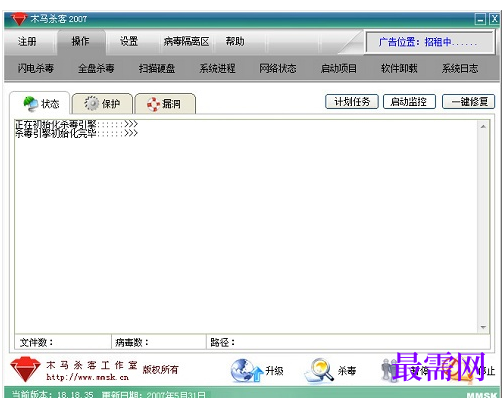The width and height of the screenshot is (504, 398).
Task: Click the 病毒数 status field
Action: [159, 342]
